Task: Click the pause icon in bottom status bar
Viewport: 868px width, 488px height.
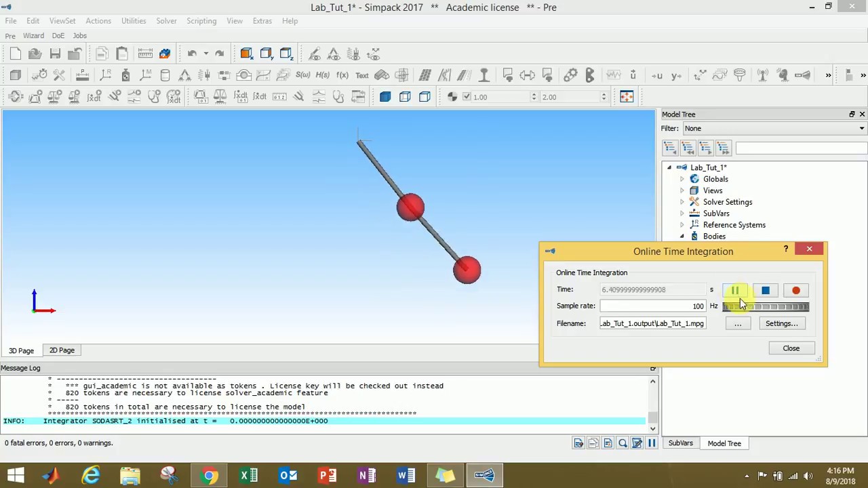Action: [652, 443]
